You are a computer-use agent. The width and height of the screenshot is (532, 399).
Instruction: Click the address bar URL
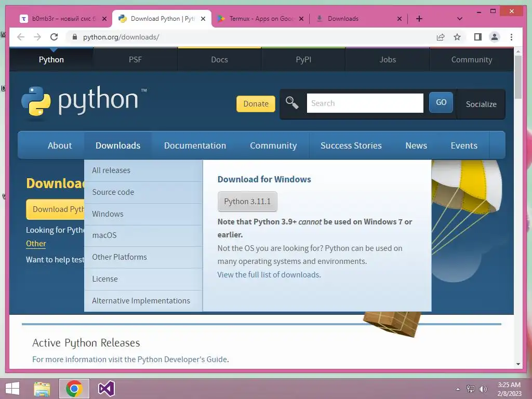(121, 37)
